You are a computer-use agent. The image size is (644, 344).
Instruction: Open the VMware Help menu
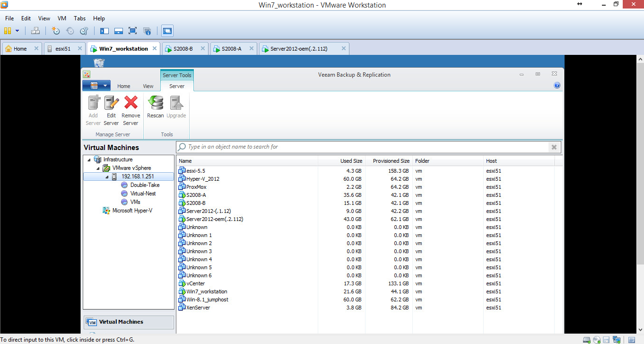pyautogui.click(x=99, y=18)
